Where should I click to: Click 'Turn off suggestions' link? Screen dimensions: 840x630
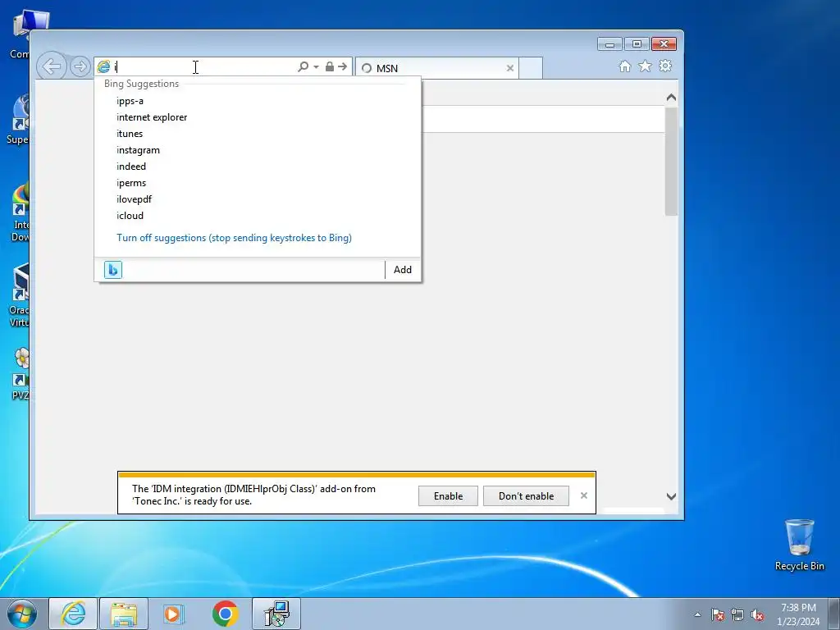pos(234,238)
